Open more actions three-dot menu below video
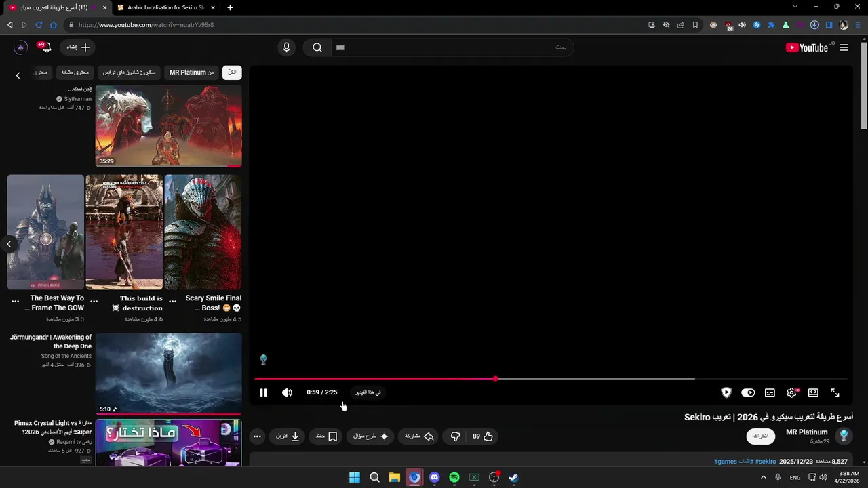Viewport: 868px width, 488px height. click(257, 436)
